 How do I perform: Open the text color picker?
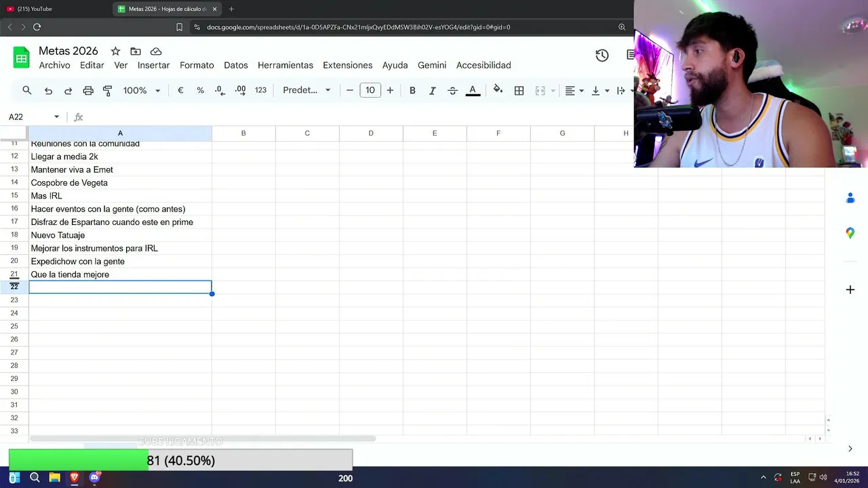tap(473, 90)
